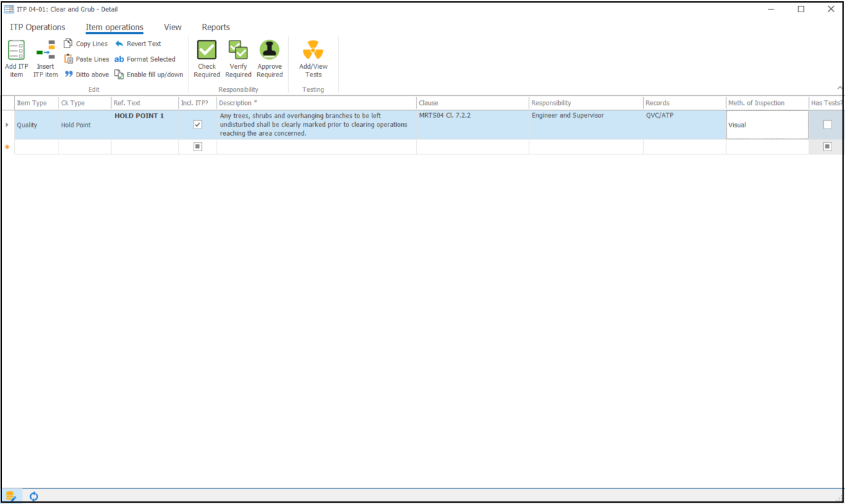Click the edit icon in bottom-left corner
845x504 pixels.
[11, 496]
